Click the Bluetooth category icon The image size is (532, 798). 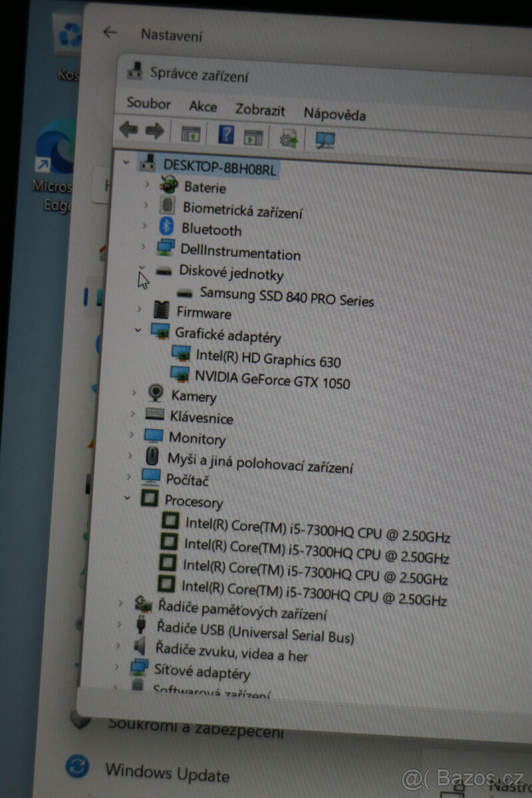click(167, 227)
